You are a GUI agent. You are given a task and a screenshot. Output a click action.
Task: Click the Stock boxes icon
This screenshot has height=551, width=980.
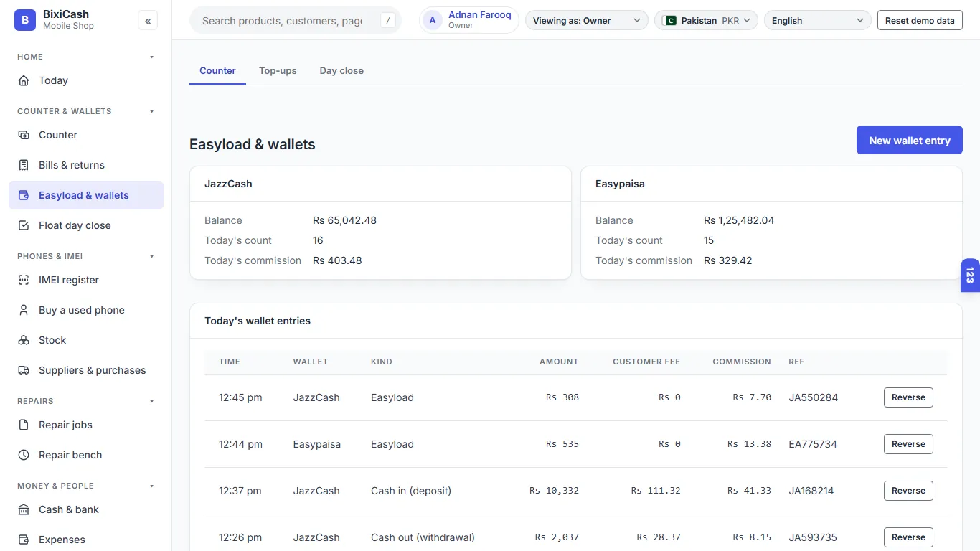click(24, 340)
